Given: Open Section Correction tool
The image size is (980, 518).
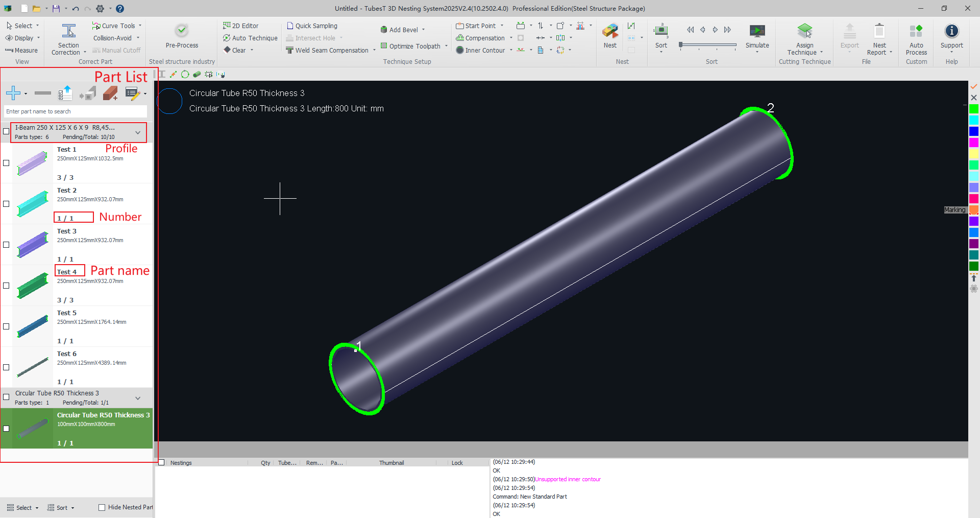Looking at the screenshot, I should click(x=68, y=39).
